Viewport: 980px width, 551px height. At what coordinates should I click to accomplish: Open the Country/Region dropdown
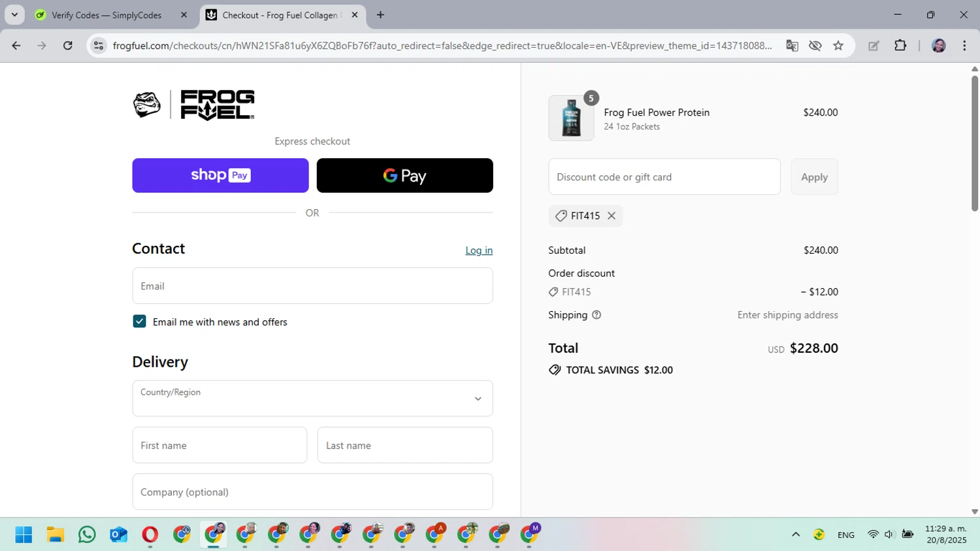tap(312, 398)
